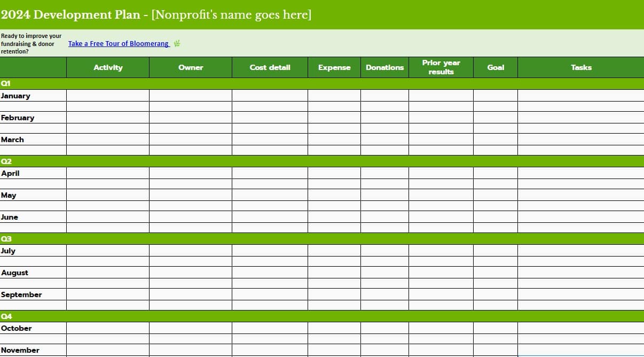Select the Prior year results column header
Viewport: 644px width, 357px height.
[x=441, y=67]
